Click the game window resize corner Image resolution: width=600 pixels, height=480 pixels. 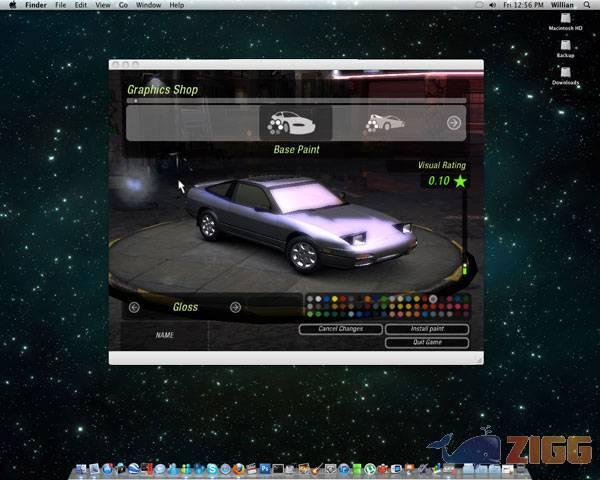pyautogui.click(x=479, y=359)
